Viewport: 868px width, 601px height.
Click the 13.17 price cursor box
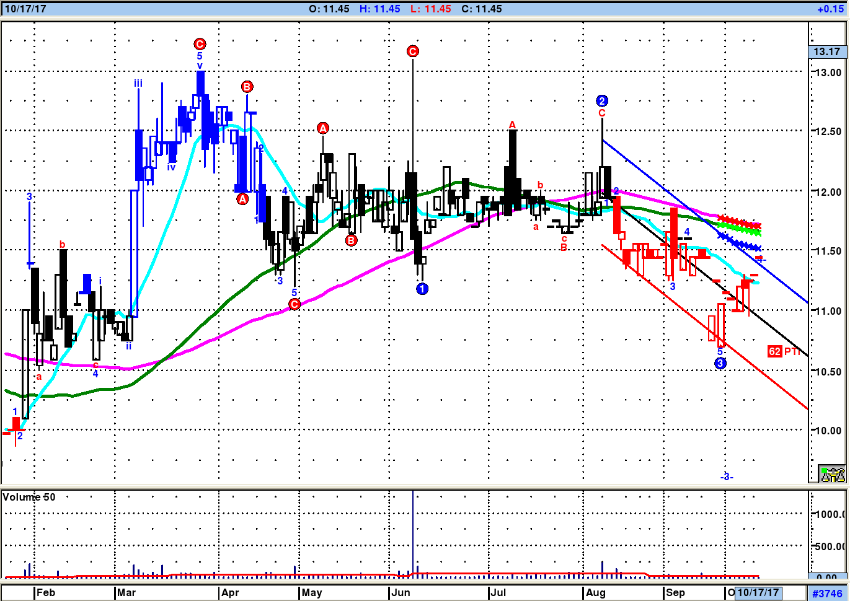(x=827, y=52)
